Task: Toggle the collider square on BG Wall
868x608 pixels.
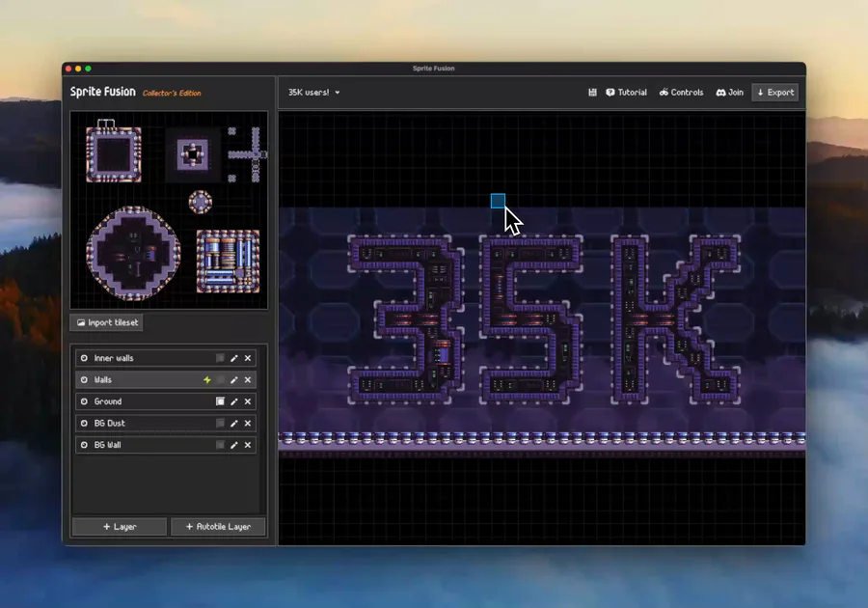Action: (x=220, y=445)
